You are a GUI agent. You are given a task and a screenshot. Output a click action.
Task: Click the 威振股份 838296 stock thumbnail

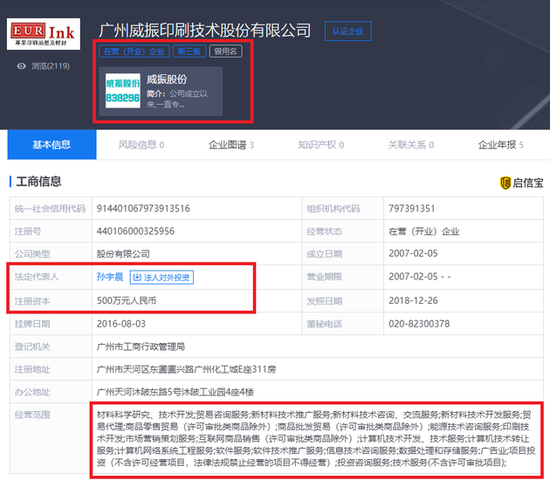[x=123, y=91]
